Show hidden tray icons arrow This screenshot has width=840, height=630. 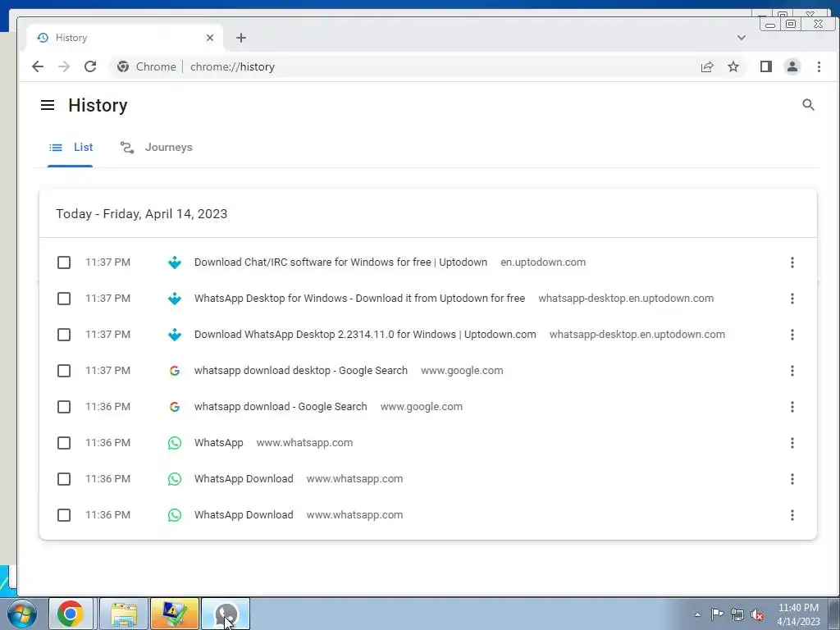click(697, 614)
